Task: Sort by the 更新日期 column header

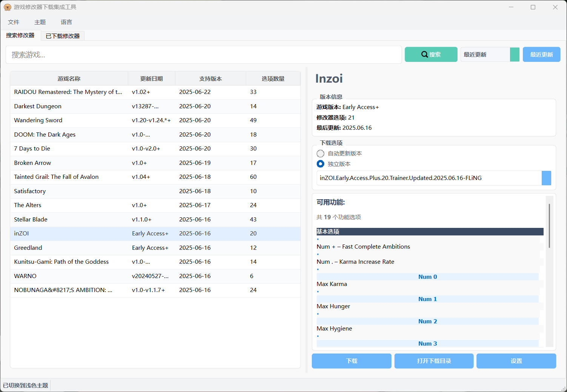Action: (152, 78)
